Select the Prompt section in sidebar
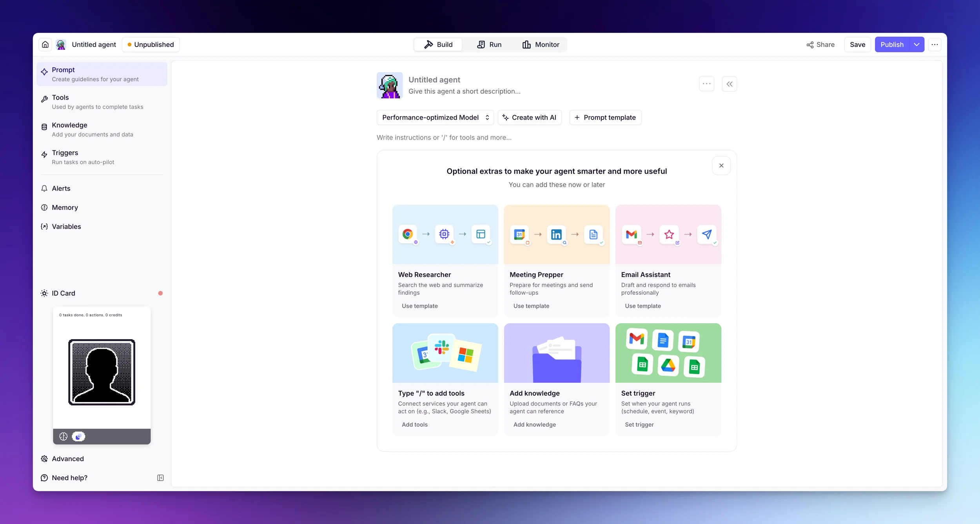Viewport: 980px width, 524px height. tap(102, 74)
